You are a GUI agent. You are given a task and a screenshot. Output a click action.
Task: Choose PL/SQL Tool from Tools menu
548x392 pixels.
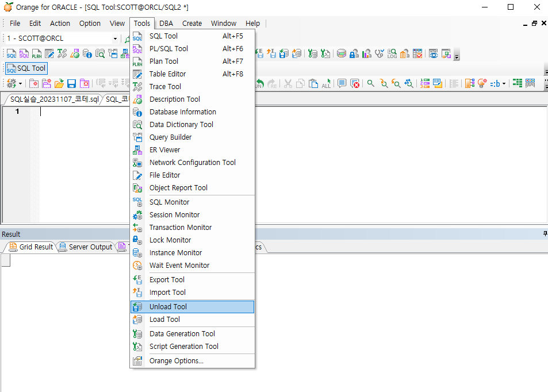tap(192, 48)
